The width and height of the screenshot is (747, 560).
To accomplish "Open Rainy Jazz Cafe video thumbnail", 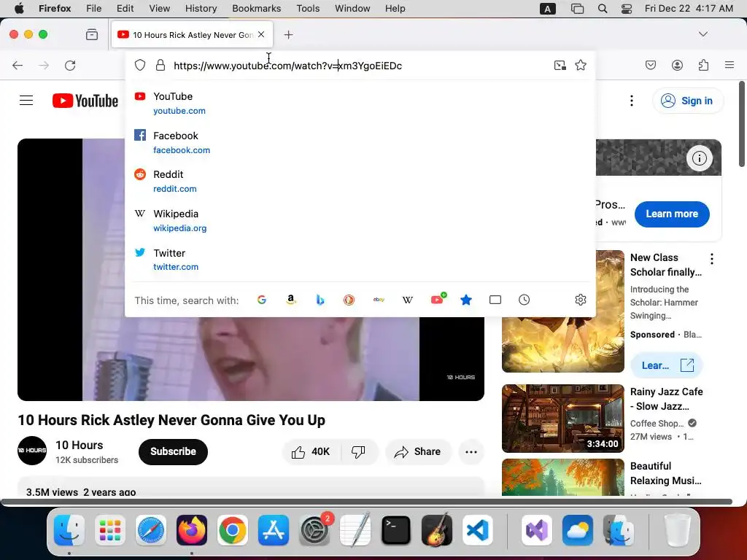I will tap(562, 418).
